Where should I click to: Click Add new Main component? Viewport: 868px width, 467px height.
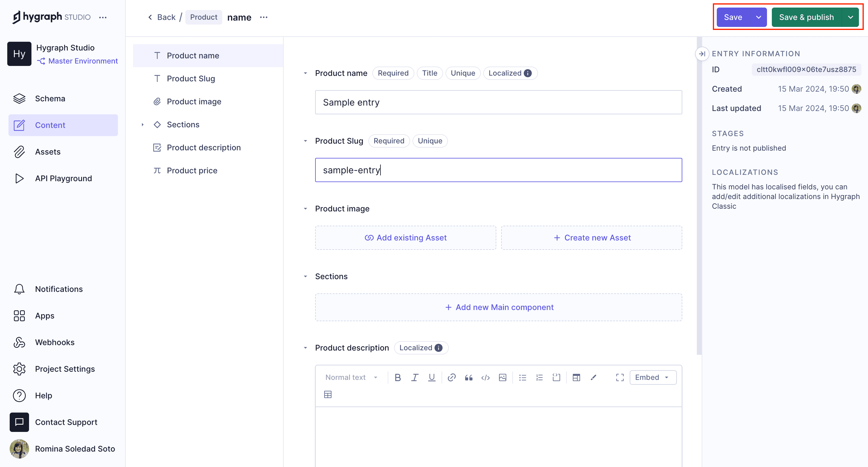(499, 307)
